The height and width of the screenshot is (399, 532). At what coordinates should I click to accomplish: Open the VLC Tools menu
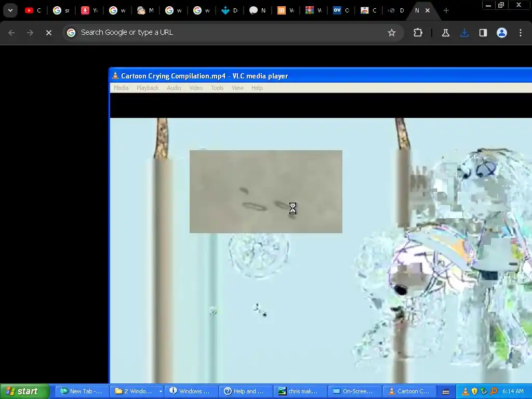click(217, 88)
